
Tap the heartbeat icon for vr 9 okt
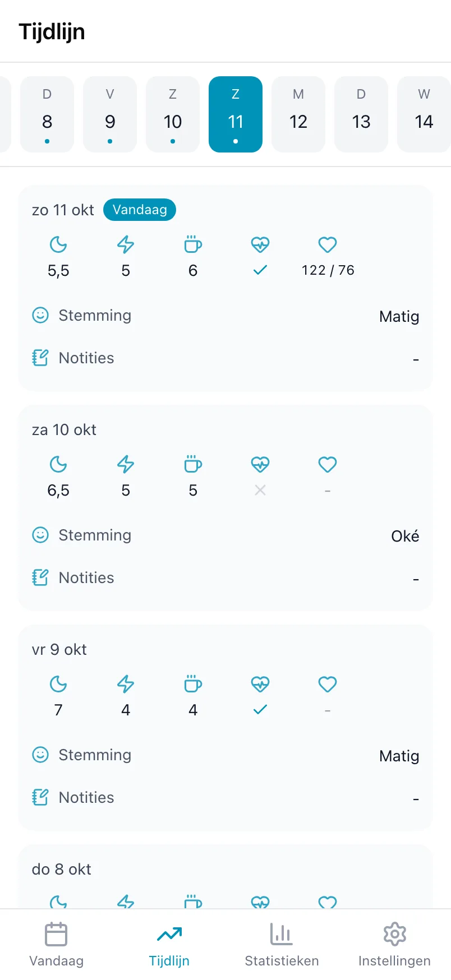260,684
